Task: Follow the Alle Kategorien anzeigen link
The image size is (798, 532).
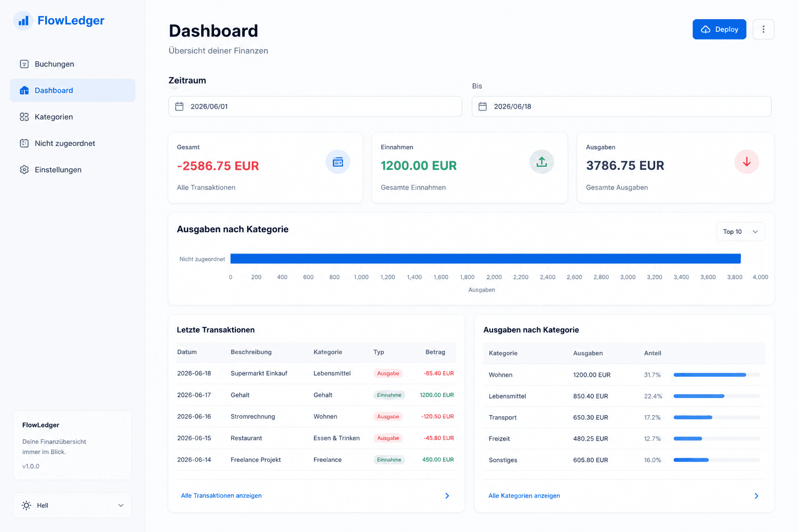Action: (x=524, y=496)
